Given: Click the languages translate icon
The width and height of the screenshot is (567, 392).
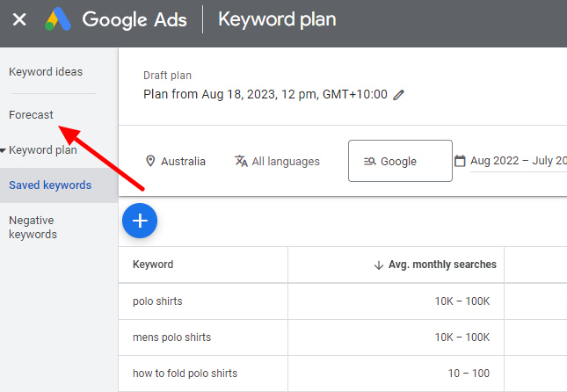Looking at the screenshot, I should (241, 161).
